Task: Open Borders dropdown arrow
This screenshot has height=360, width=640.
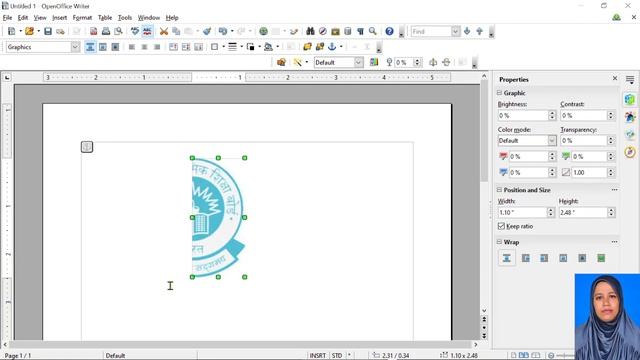Action: pyautogui.click(x=224, y=47)
